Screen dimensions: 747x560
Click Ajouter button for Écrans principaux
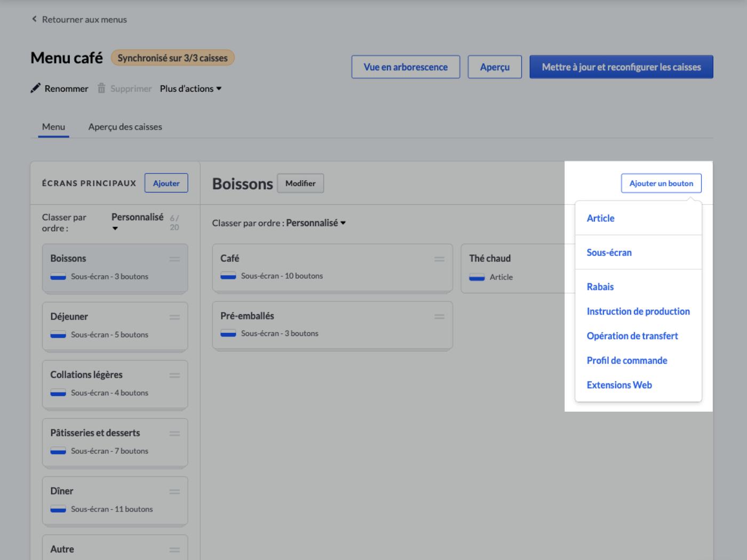166,183
